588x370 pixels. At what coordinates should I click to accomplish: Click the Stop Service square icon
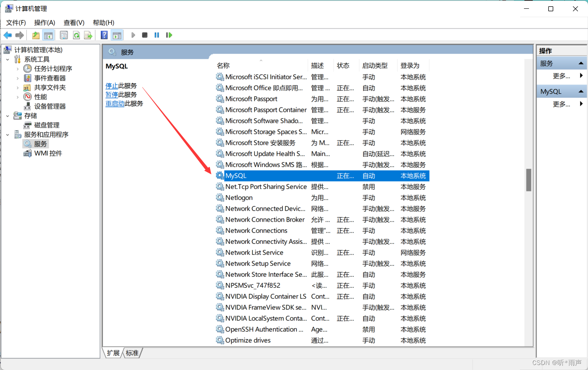pyautogui.click(x=145, y=35)
